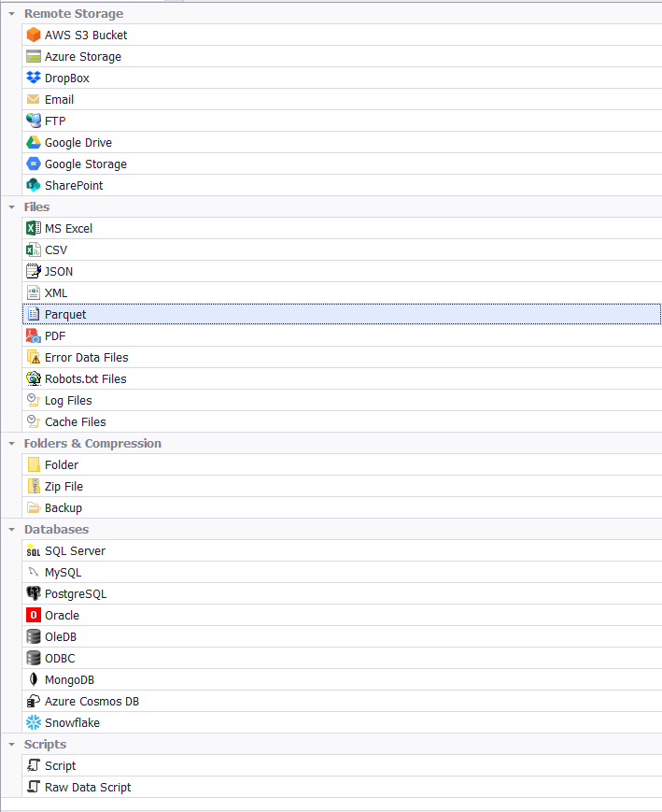This screenshot has height=812, width=662.
Task: Click the Log Files scroll icon
Action: click(33, 400)
